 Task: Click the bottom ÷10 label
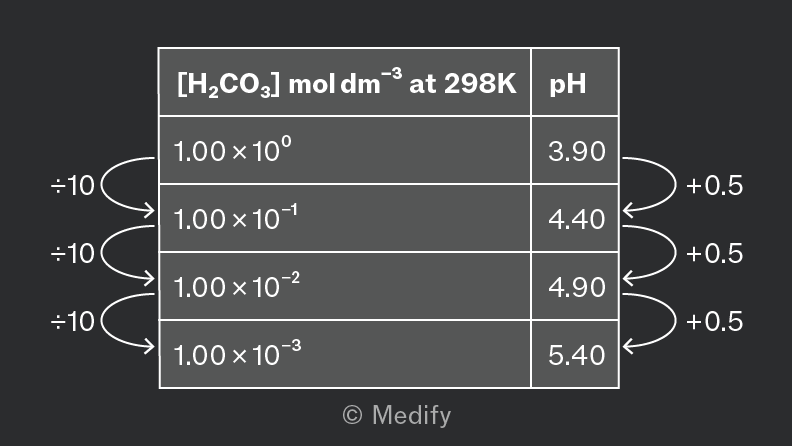pos(73,321)
